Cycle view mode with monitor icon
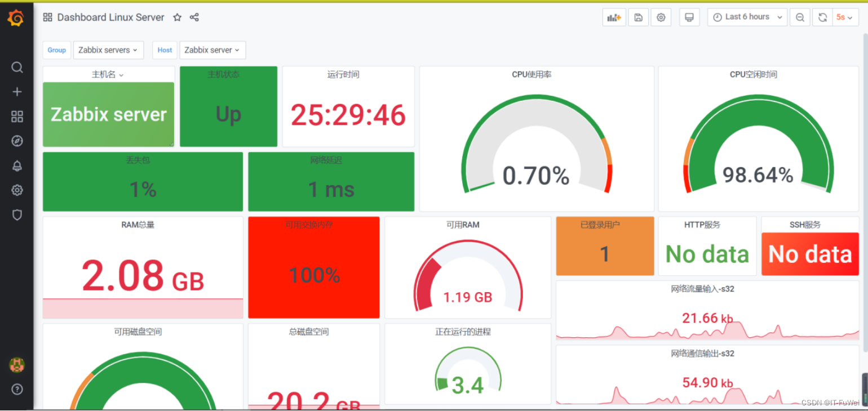The height and width of the screenshot is (411, 868). click(x=689, y=17)
